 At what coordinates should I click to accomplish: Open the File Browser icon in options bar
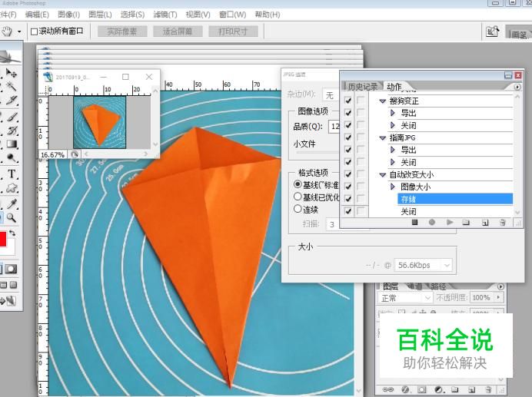click(x=492, y=31)
